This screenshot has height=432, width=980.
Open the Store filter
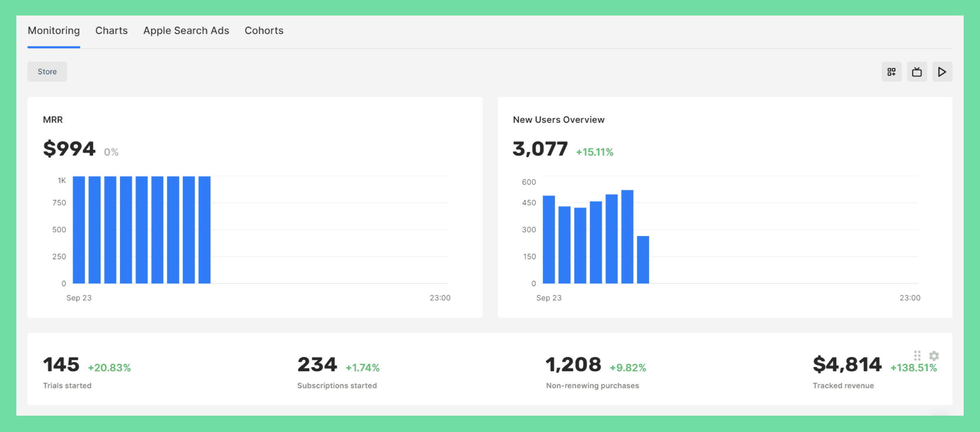tap(47, 71)
